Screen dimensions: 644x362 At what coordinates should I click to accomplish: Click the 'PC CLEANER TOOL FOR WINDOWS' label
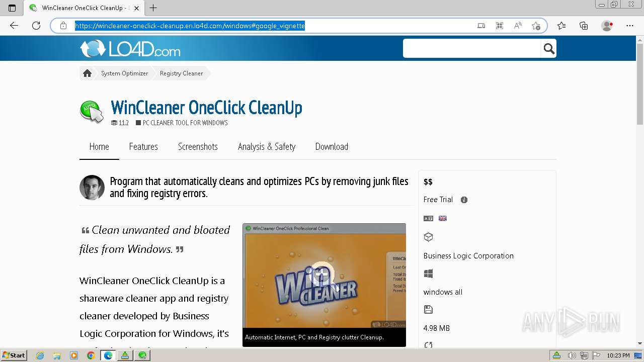point(185,123)
